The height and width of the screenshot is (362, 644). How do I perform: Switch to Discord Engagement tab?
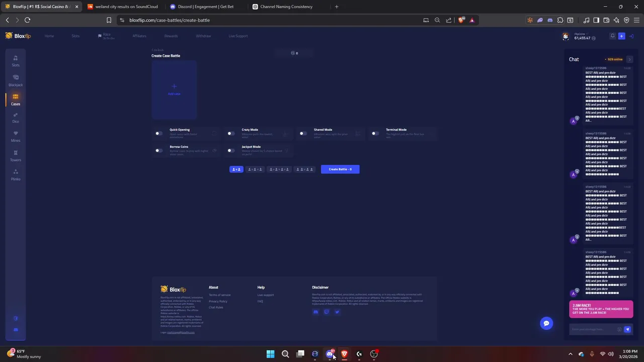205,7
